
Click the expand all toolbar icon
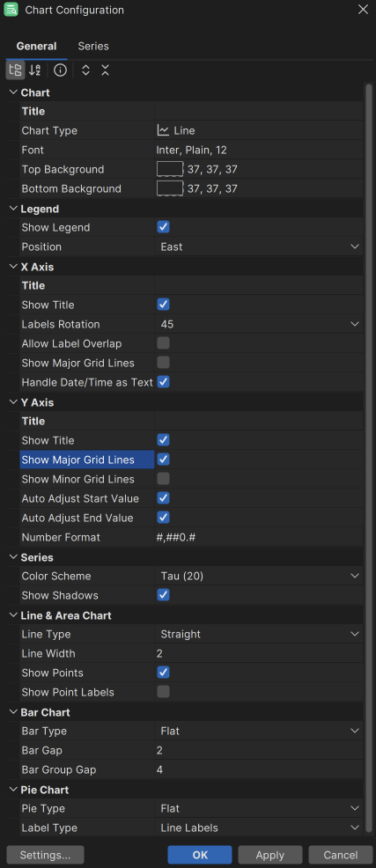pos(85,70)
